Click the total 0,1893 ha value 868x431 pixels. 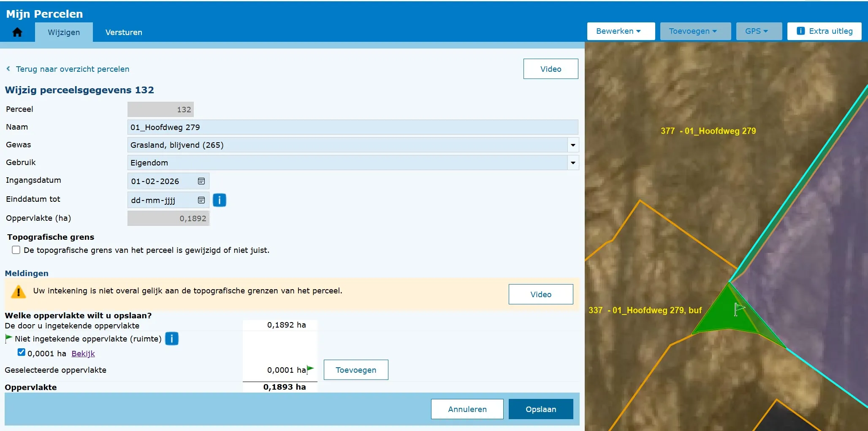[x=285, y=387]
